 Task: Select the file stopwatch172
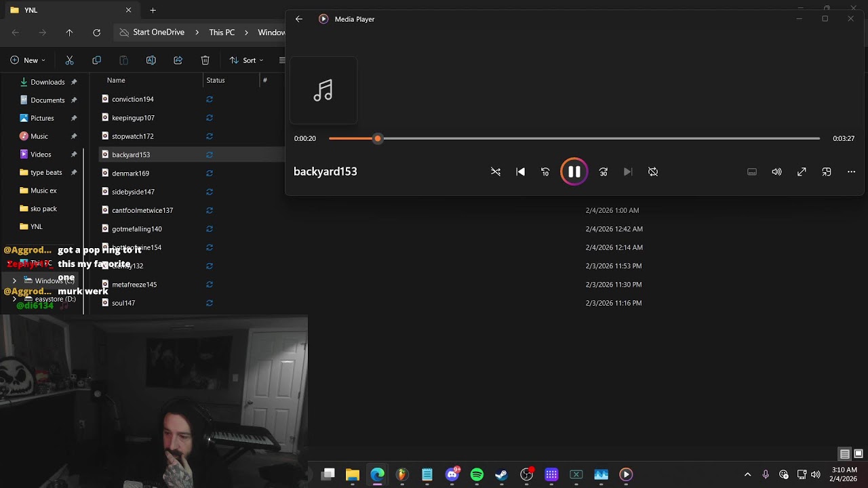pos(133,136)
